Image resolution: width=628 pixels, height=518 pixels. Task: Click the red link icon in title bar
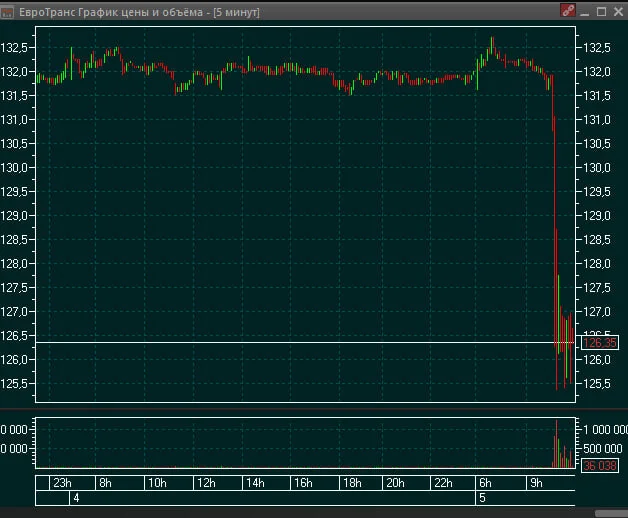568,11
